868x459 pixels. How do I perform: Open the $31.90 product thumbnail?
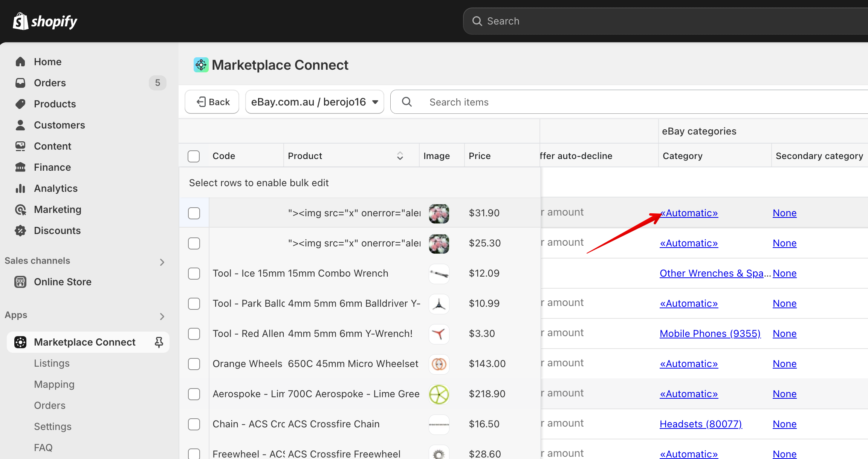click(439, 213)
